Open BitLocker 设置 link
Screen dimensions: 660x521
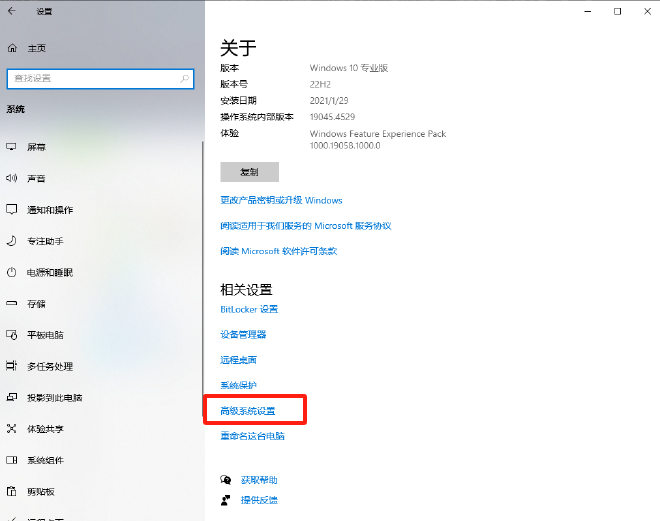[249, 309]
